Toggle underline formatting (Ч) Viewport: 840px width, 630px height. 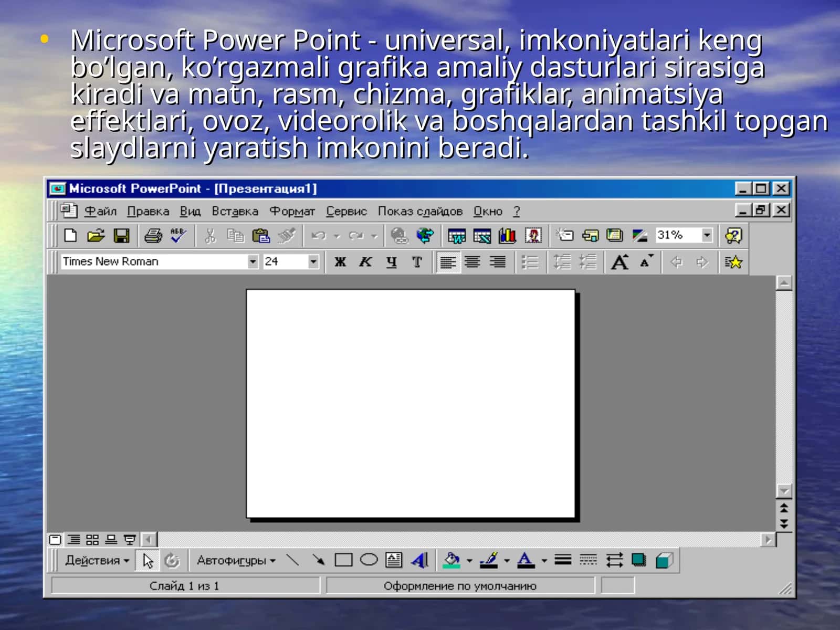(x=391, y=261)
